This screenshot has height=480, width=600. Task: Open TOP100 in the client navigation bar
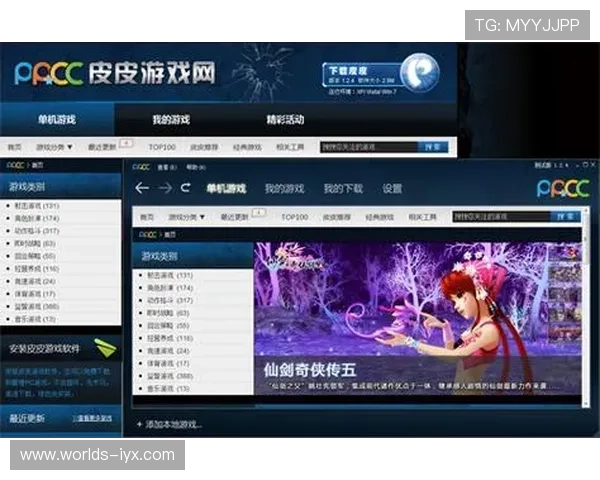pos(295,217)
